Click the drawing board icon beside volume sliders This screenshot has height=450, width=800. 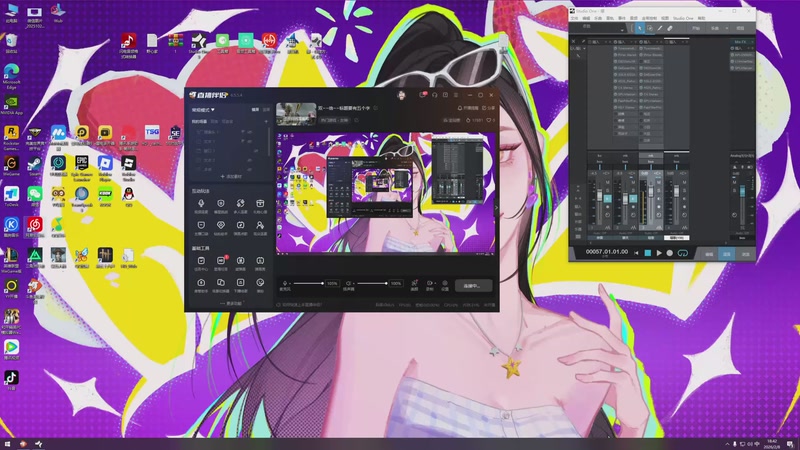(x=414, y=284)
